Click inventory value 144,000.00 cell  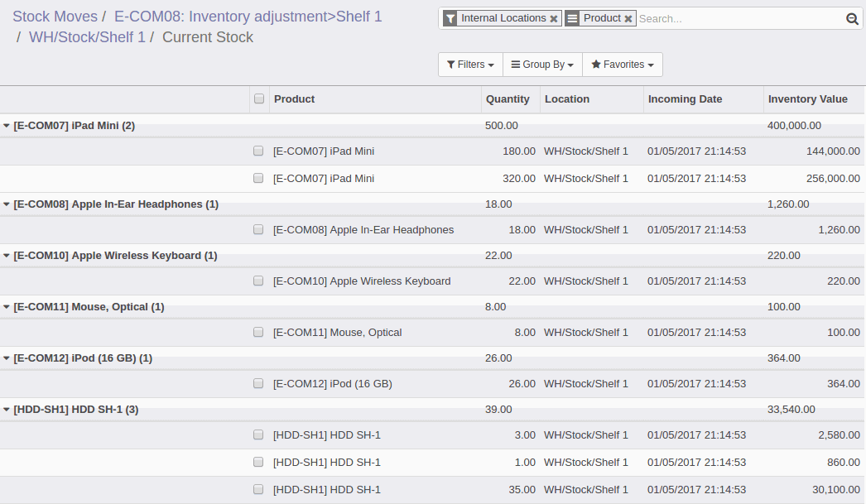[833, 151]
